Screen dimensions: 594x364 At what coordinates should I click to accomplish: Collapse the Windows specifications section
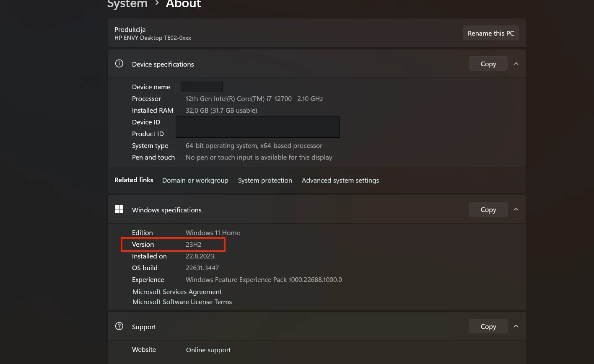(516, 209)
